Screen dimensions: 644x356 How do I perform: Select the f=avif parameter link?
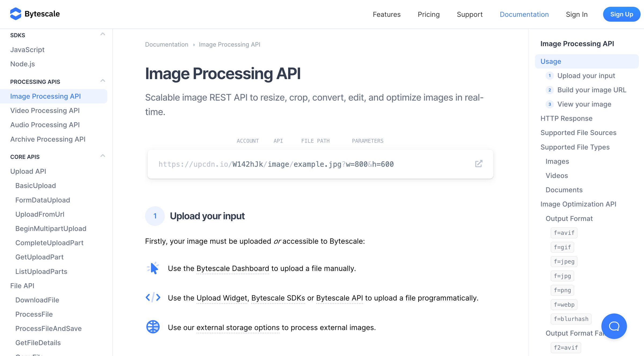[x=564, y=233]
